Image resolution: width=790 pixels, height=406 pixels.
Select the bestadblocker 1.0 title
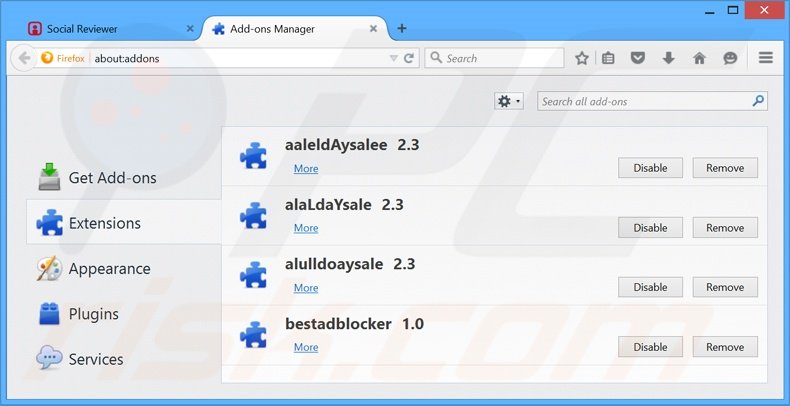click(354, 323)
